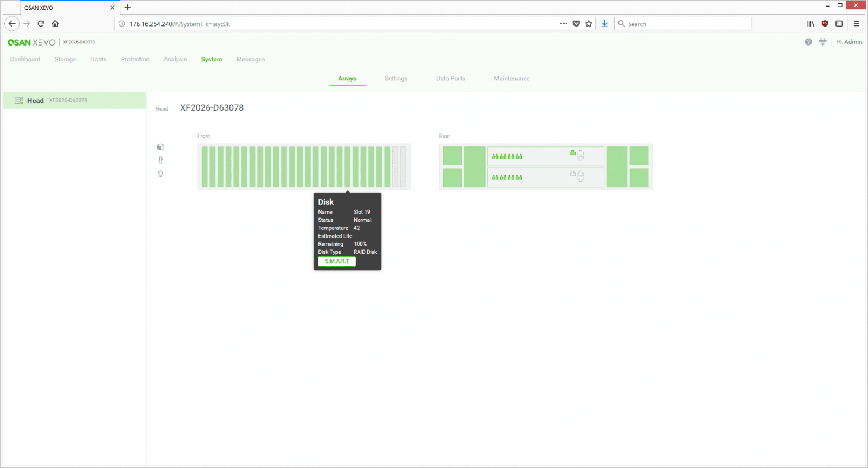The height and width of the screenshot is (468, 868).
Task: Open the Storage menu
Action: (65, 59)
